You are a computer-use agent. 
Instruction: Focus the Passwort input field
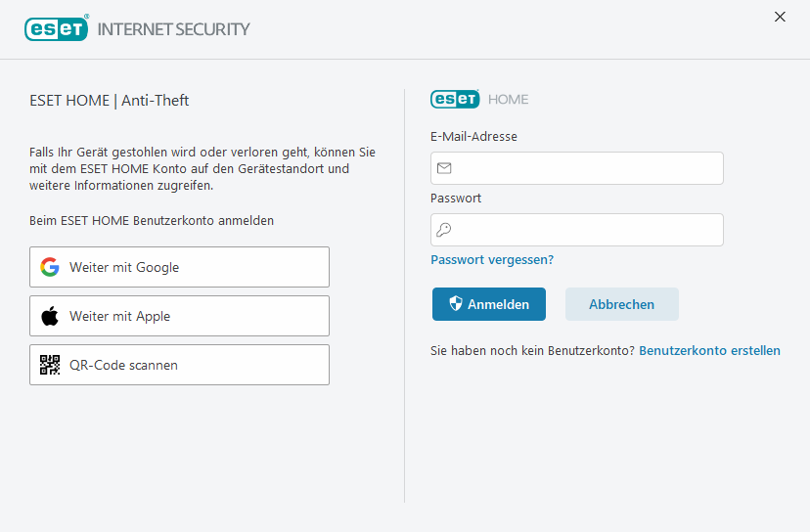click(x=587, y=230)
